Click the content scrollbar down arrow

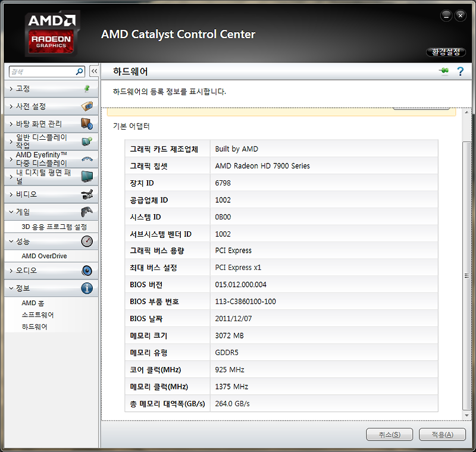(466, 415)
